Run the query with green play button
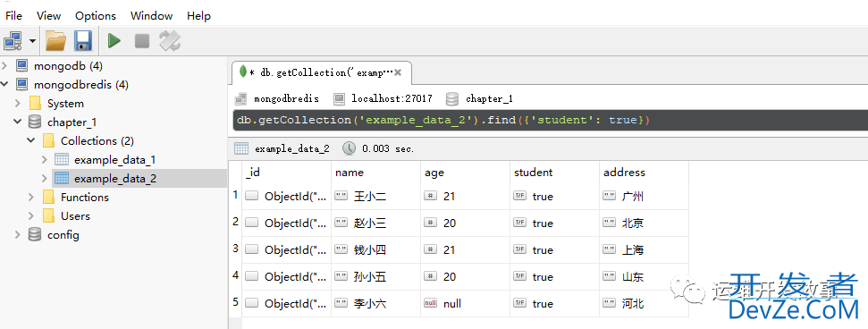The image size is (868, 329). pyautogui.click(x=114, y=41)
